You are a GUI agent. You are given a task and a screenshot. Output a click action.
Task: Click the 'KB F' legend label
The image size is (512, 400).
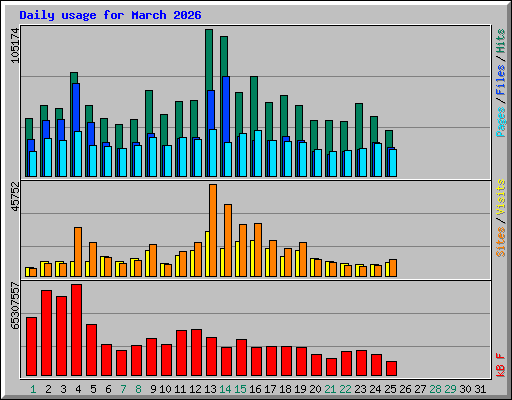click(501, 365)
